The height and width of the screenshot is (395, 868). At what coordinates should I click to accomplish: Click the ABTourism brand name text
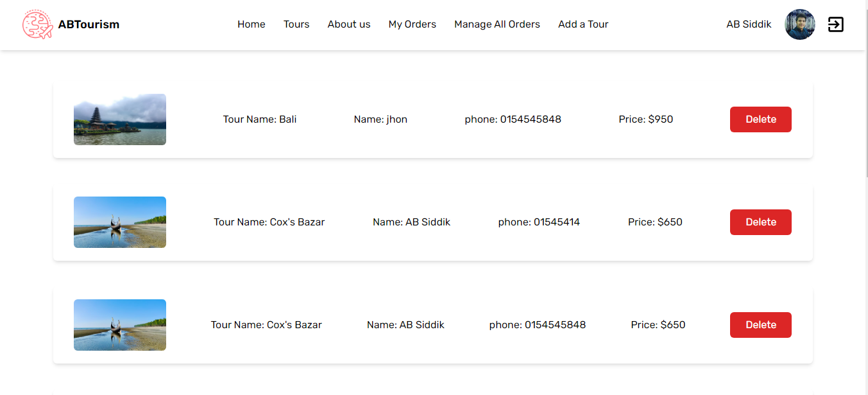[x=89, y=24]
